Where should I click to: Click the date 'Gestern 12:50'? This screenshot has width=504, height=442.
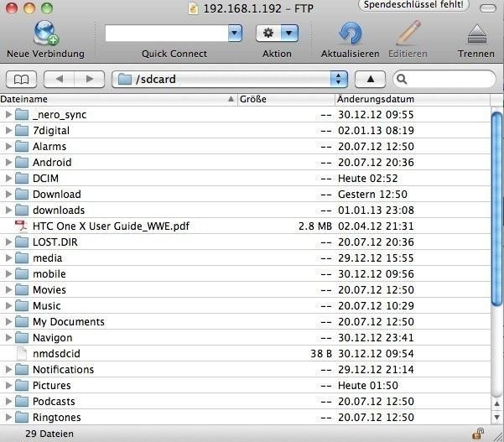tap(372, 194)
